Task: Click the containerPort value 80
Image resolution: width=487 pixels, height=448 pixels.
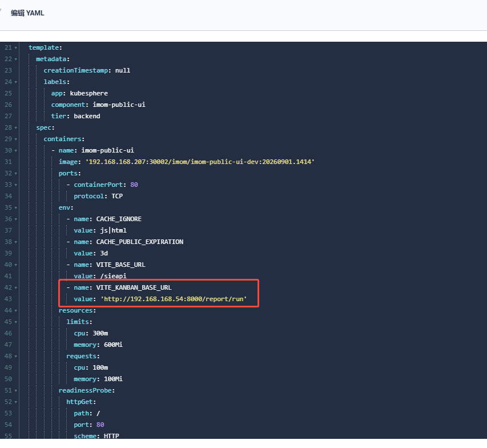Action: [x=134, y=185]
